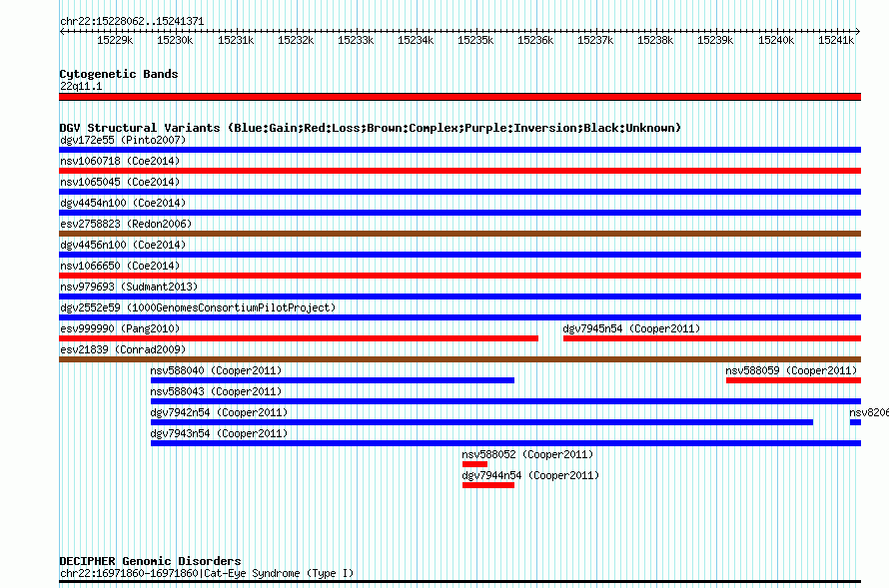Click the dgv4456n100 (Coe2014) label
The height and width of the screenshot is (588, 889).
[123, 246]
